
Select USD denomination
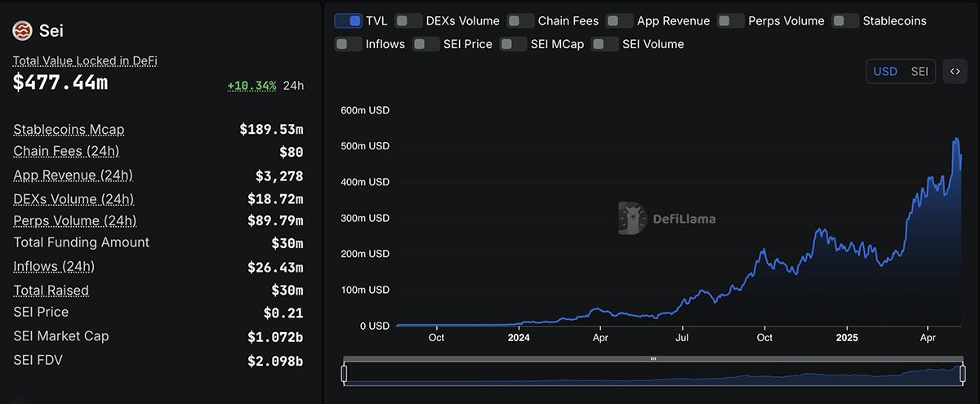tap(885, 71)
